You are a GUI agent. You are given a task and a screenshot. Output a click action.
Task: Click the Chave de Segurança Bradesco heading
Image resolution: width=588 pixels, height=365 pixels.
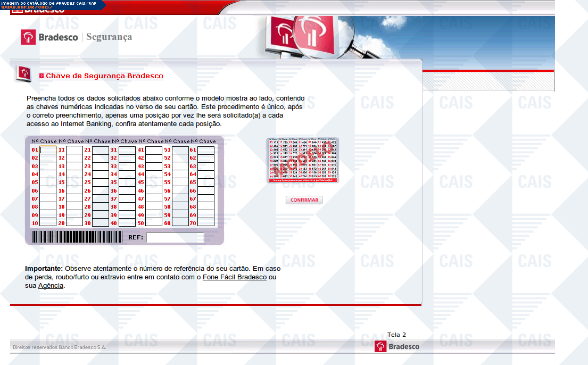pos(104,76)
